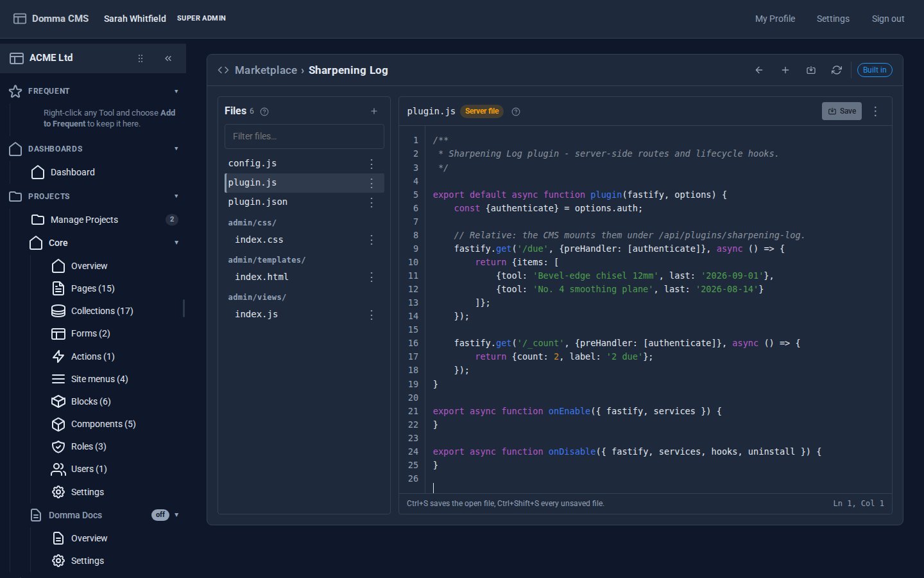
Task: Click the plus icon in Marketplace header
Action: coord(785,70)
